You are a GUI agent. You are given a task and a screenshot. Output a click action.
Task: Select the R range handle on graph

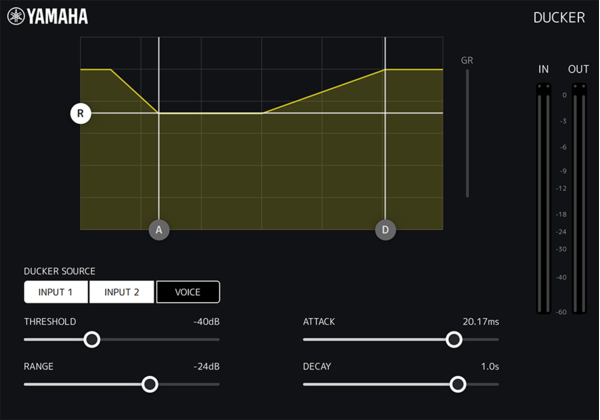point(81,113)
